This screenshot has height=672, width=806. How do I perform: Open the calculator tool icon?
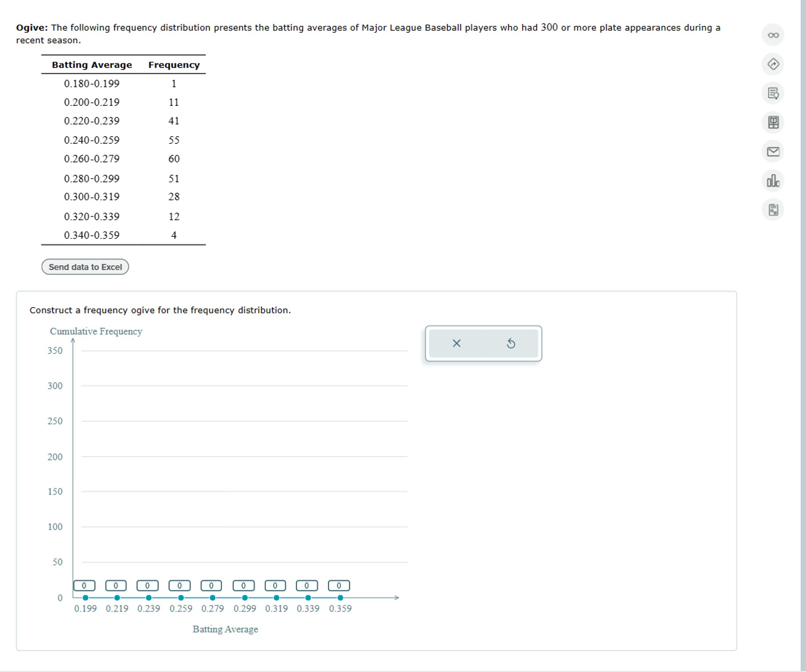pos(773,210)
